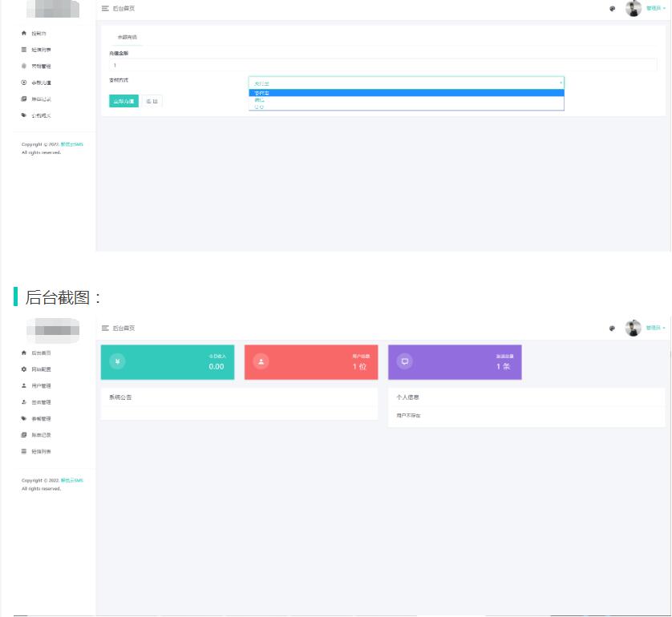Click the hamburger icon in the lower screenshot header
This screenshot has height=617, width=672.
pyautogui.click(x=105, y=329)
